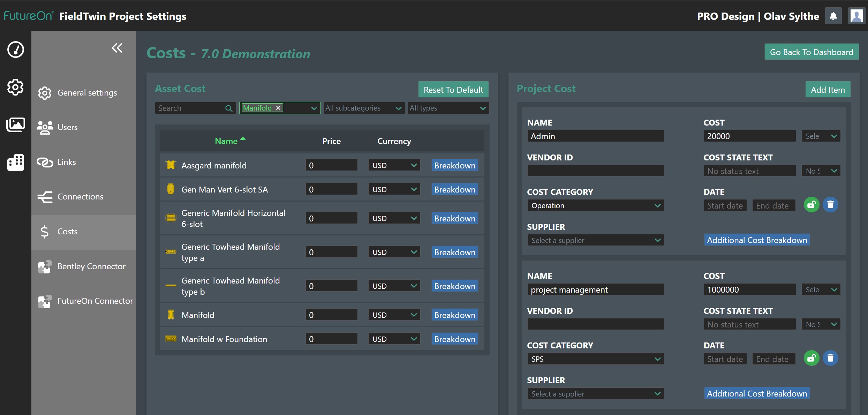Open Bentley Connector menu item

(x=84, y=266)
